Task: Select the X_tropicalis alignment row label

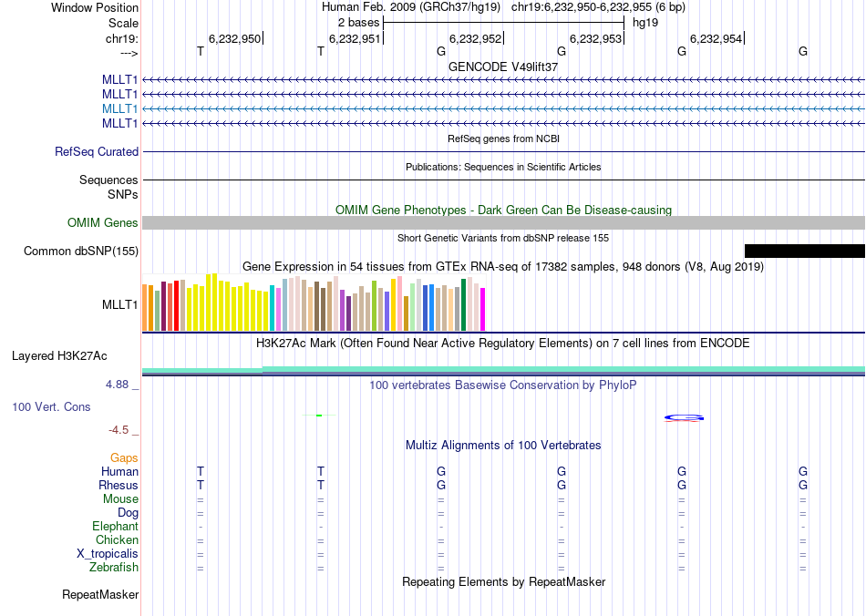Action: click(108, 554)
